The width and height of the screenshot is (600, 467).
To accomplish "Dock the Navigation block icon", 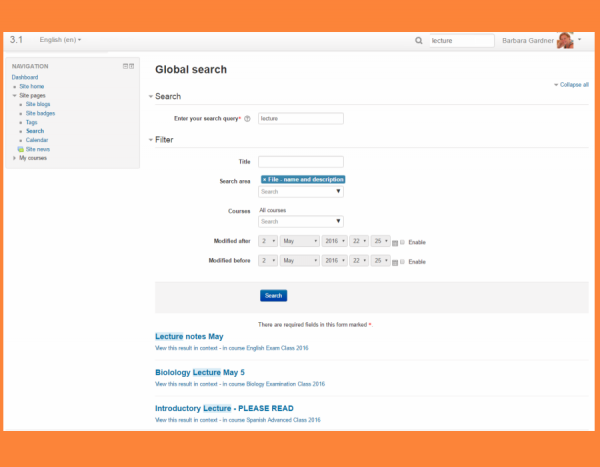I will tap(131, 66).
